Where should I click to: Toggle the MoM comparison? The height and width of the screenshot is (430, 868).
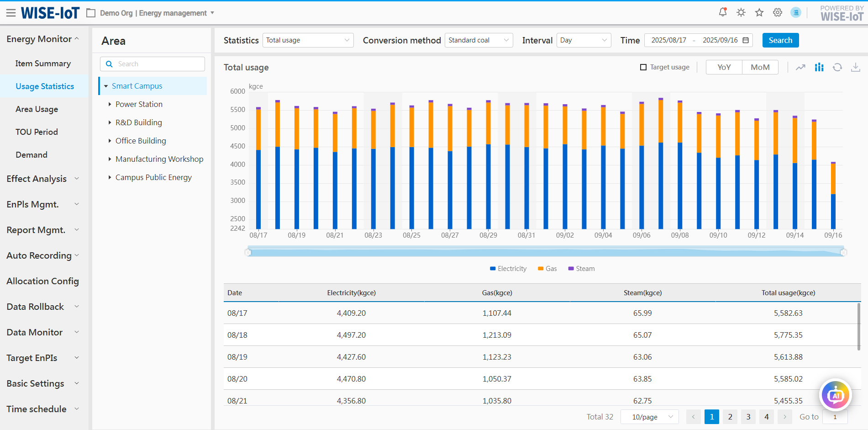point(760,67)
